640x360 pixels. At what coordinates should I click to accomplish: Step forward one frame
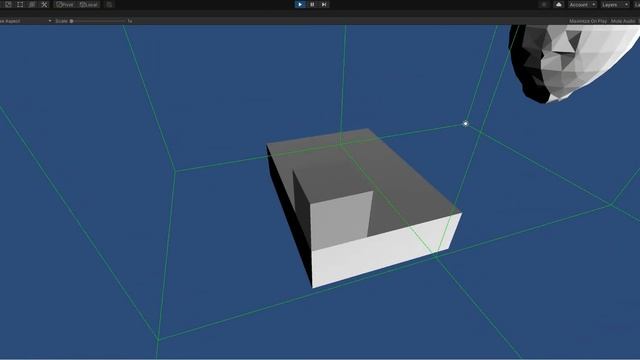tap(324, 4)
